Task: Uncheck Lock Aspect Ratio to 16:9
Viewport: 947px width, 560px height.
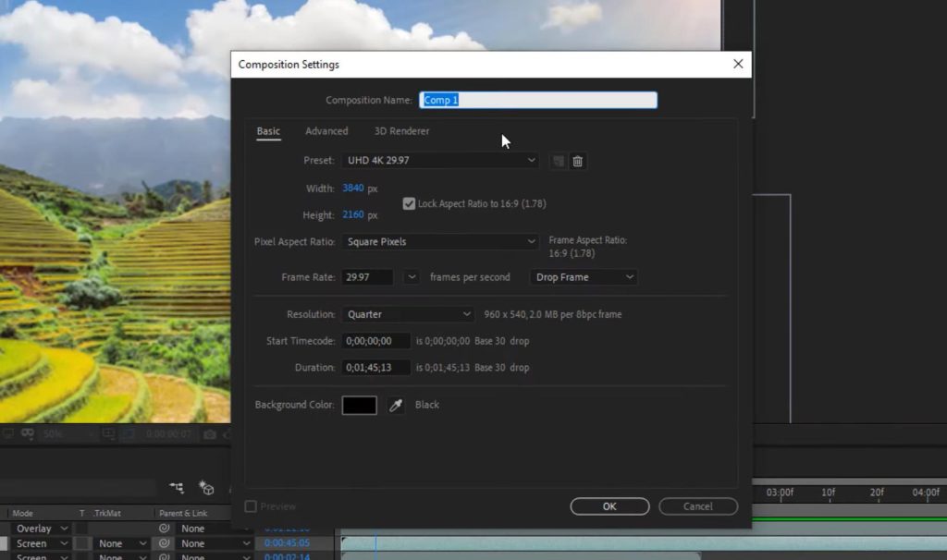Action: coord(408,203)
